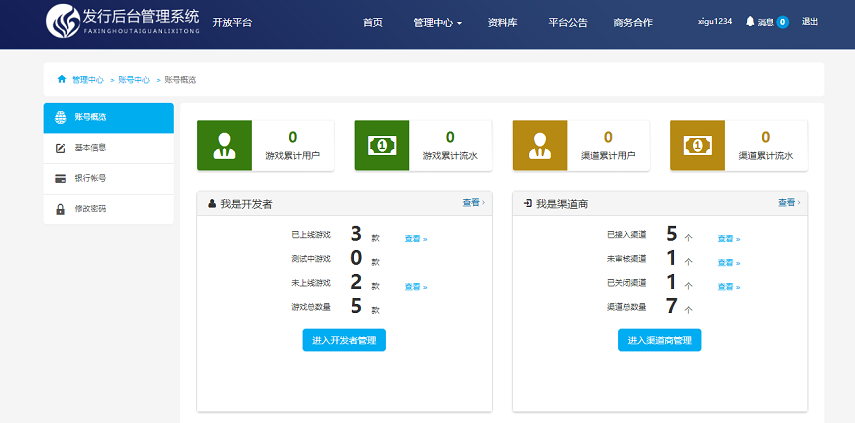Click 退出 to log out

[810, 21]
